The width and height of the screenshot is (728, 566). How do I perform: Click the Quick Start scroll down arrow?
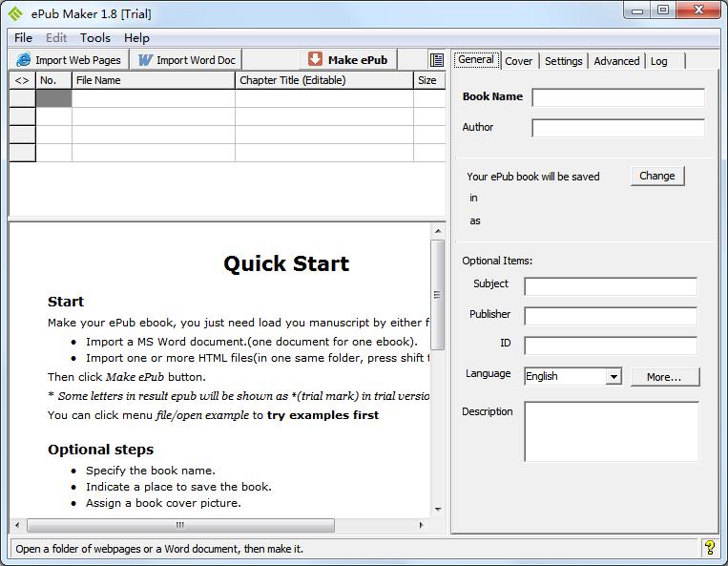(x=438, y=510)
